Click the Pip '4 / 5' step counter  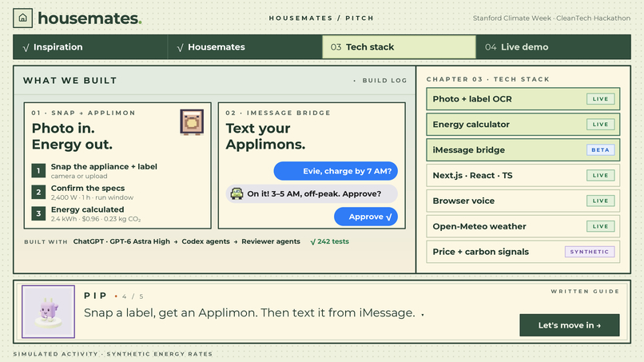pyautogui.click(x=133, y=296)
